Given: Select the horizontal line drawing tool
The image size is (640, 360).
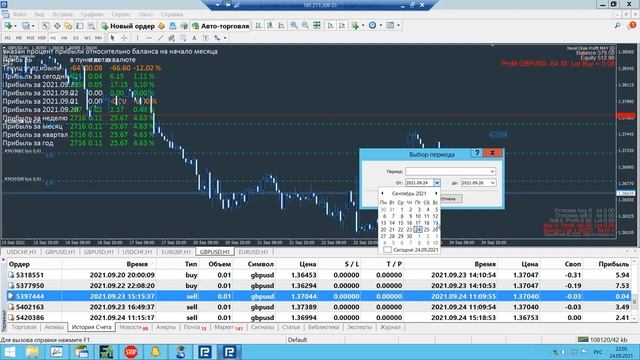Looking at the screenshot, I should 149,38.
